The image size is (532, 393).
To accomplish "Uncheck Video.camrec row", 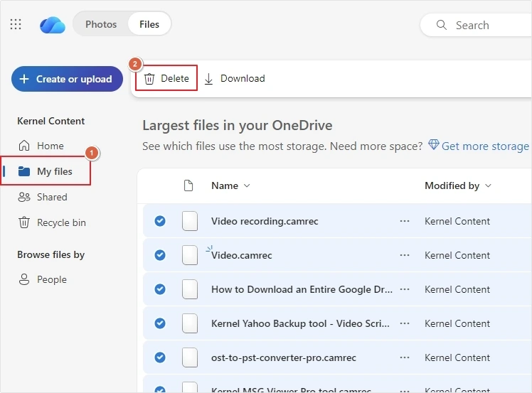I will [160, 255].
